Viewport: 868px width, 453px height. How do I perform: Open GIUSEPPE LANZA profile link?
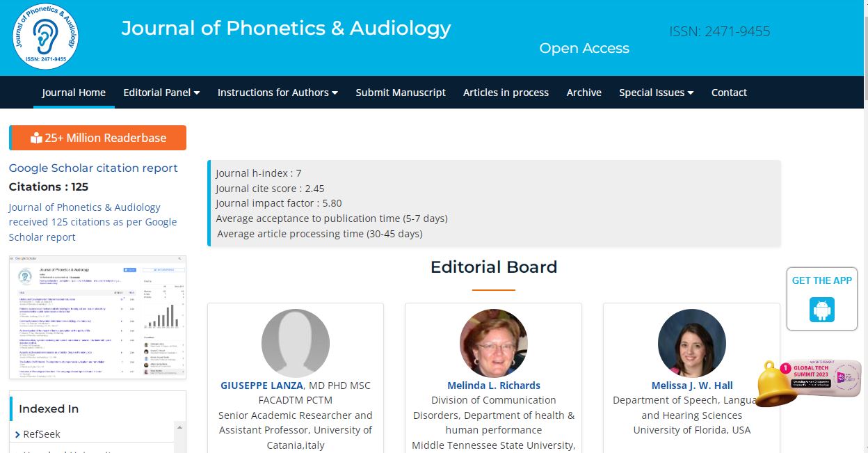(262, 385)
